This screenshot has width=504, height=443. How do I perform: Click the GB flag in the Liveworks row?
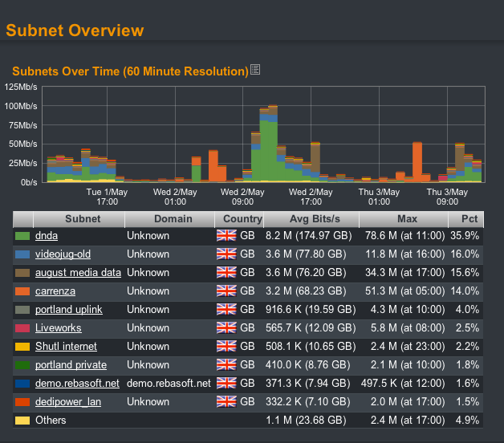tap(226, 328)
